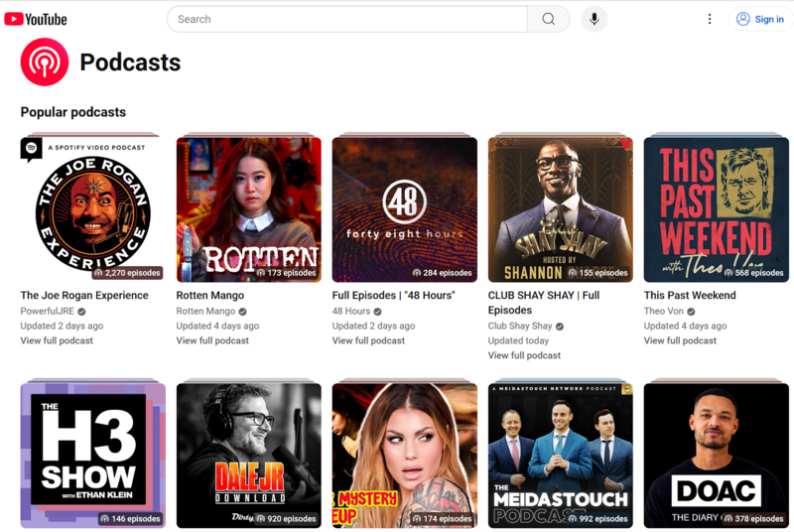Click 'Updated today' under Club Shay Shay

point(518,340)
